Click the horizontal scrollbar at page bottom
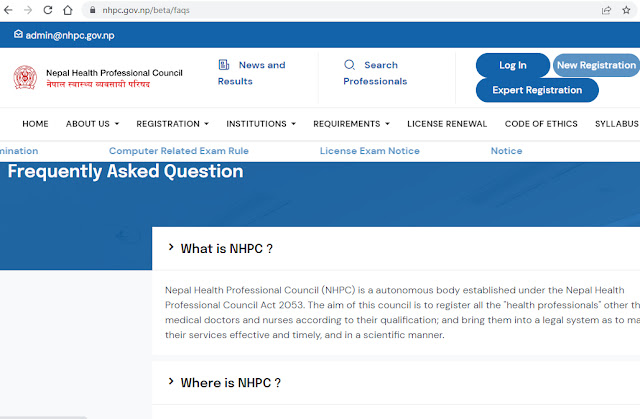 (x=43, y=417)
